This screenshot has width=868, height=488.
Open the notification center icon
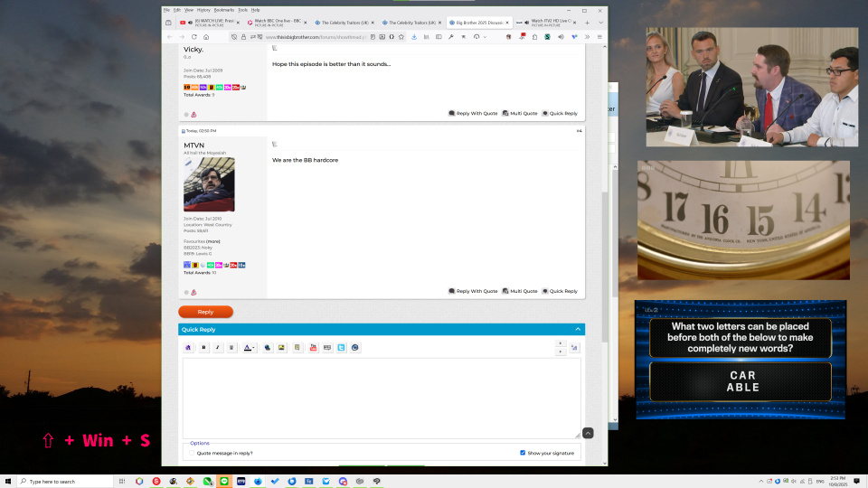857,482
